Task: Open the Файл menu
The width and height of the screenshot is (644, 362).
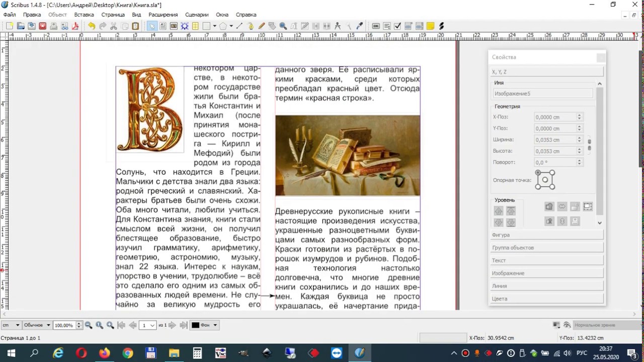Action: [x=9, y=15]
